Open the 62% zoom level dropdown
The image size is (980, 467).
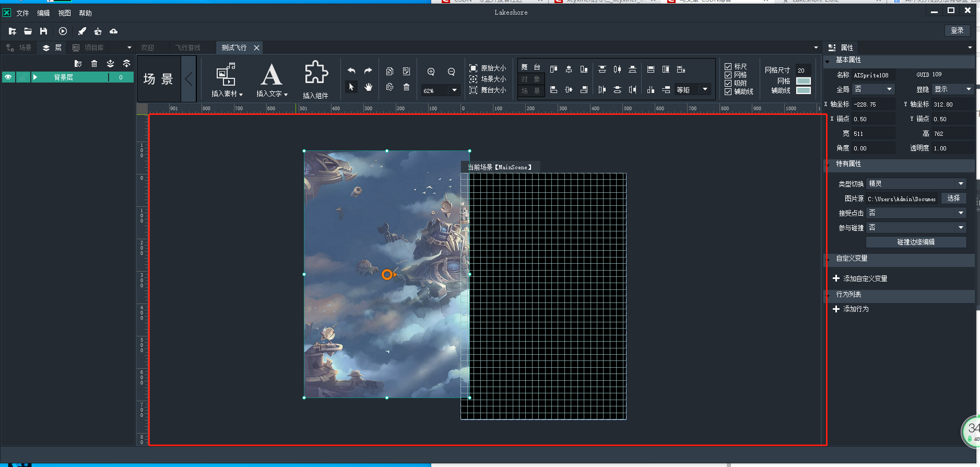[x=441, y=90]
